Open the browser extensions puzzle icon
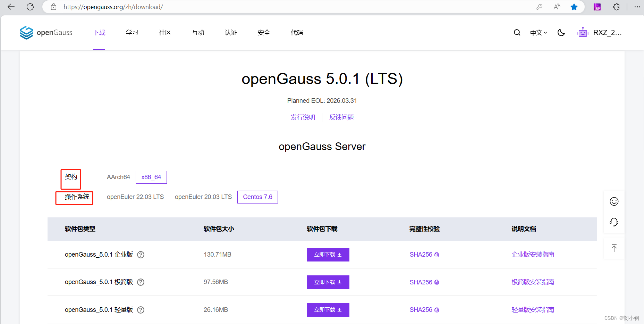This screenshot has width=644, height=324. (617, 7)
